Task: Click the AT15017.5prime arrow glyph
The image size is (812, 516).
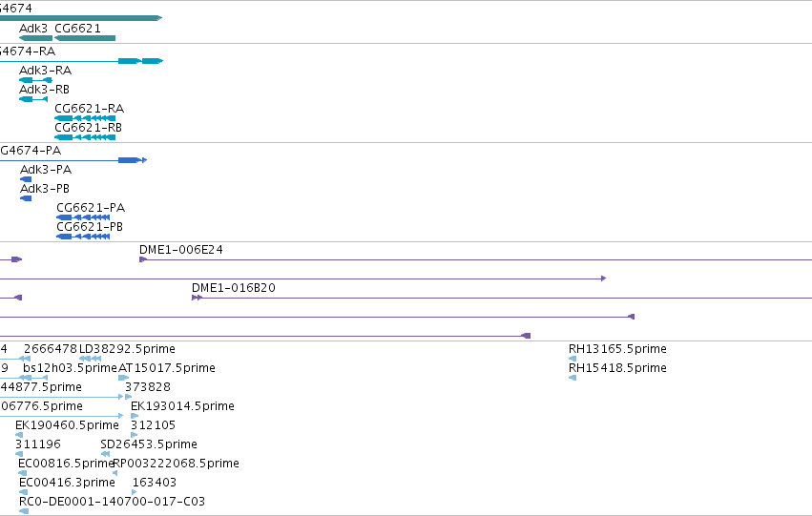Action: [123, 378]
